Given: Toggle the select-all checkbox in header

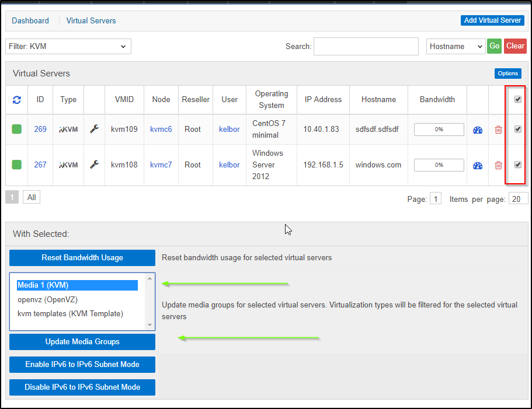Looking at the screenshot, I should (517, 100).
